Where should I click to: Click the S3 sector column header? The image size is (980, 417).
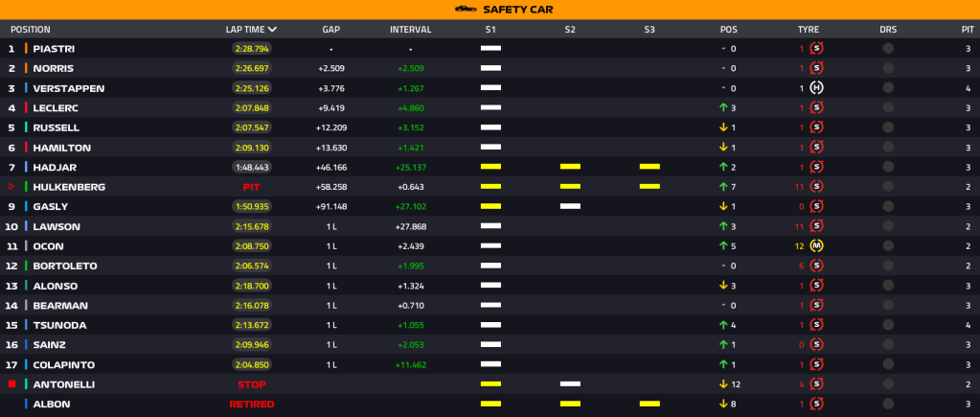650,30
